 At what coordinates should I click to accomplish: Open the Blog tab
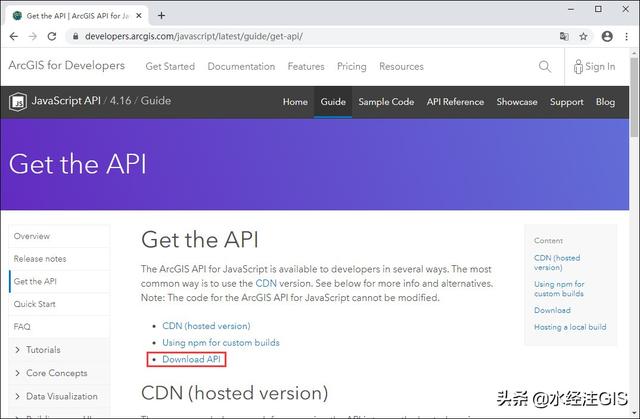click(x=605, y=102)
